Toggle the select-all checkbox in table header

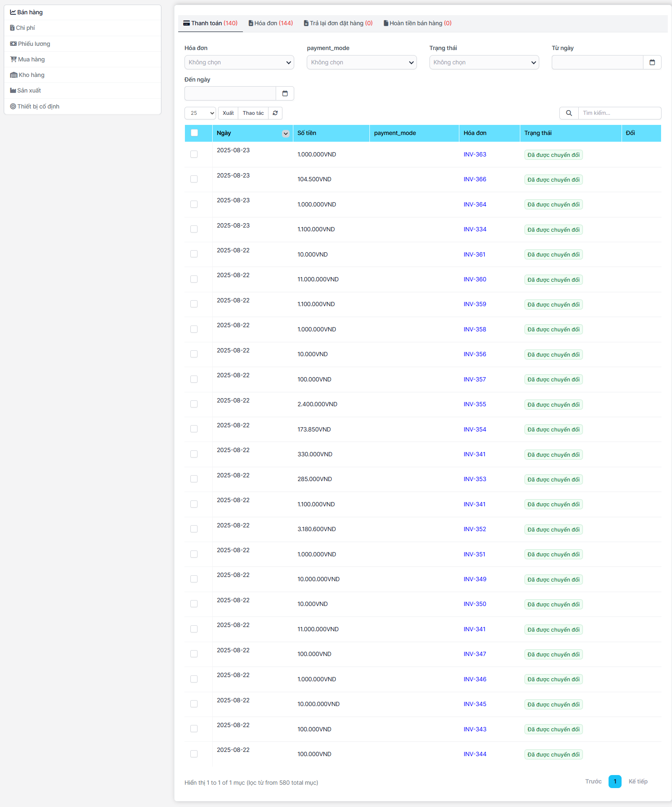click(x=194, y=133)
